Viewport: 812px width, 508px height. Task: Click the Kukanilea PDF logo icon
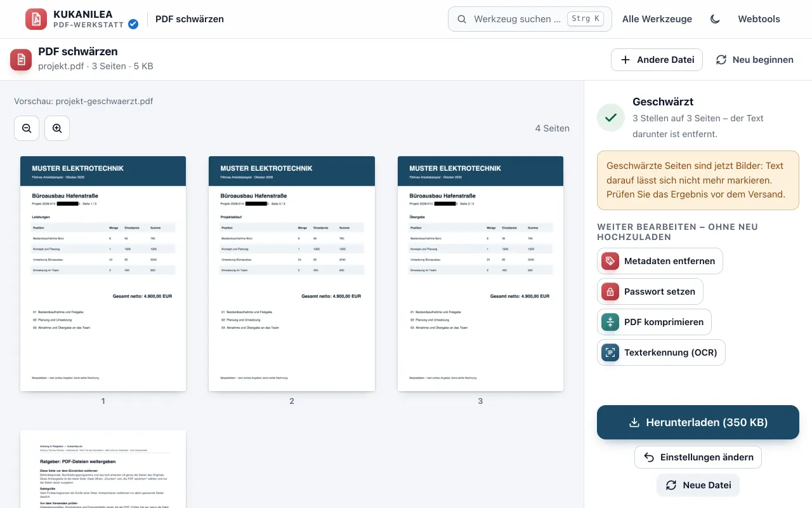36,19
